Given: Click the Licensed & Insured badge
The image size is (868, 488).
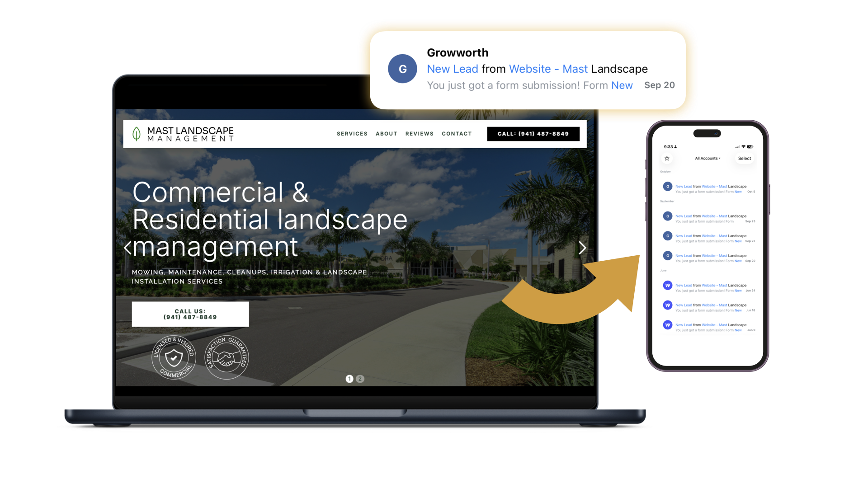Looking at the screenshot, I should [174, 357].
